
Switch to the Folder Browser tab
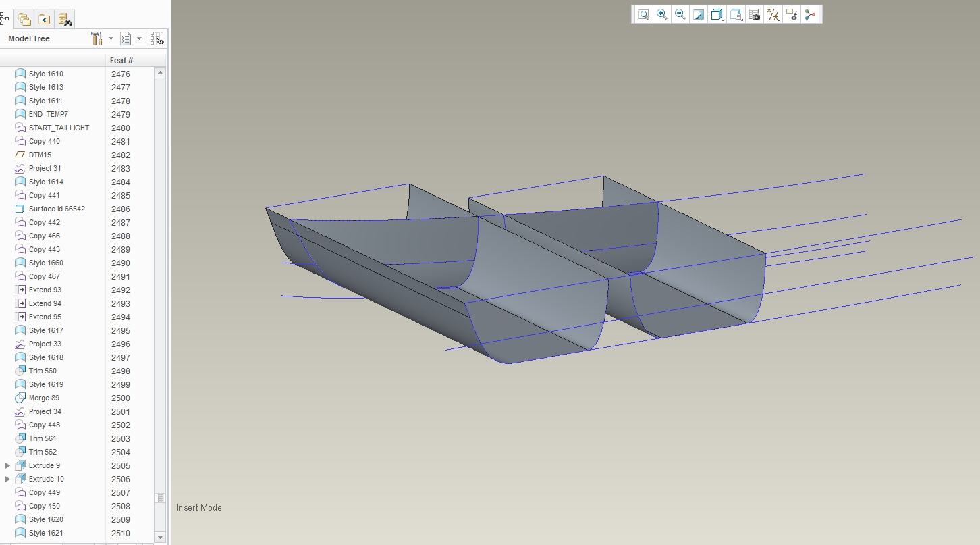click(24, 19)
